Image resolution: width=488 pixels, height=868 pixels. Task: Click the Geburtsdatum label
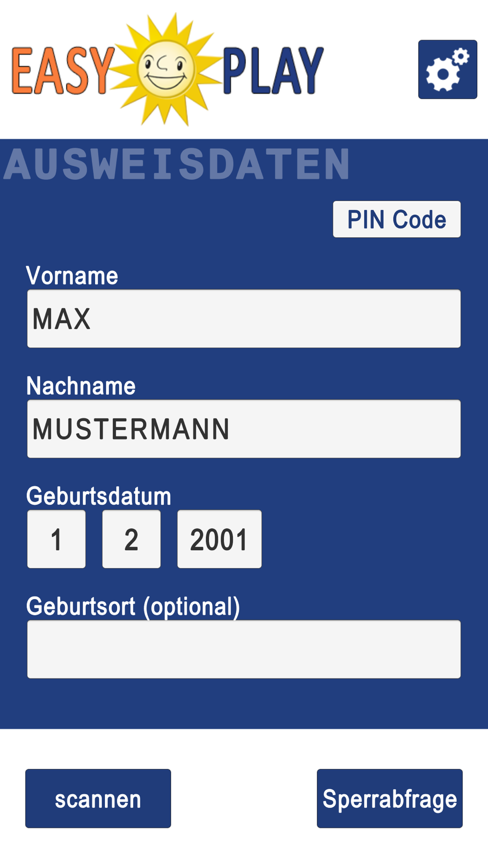[99, 496]
